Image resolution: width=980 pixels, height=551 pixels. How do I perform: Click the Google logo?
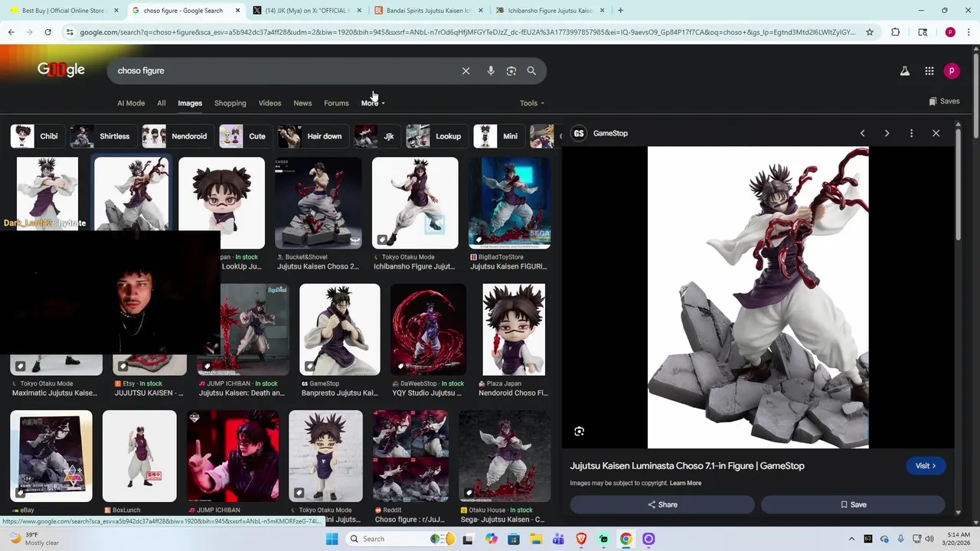click(x=61, y=70)
